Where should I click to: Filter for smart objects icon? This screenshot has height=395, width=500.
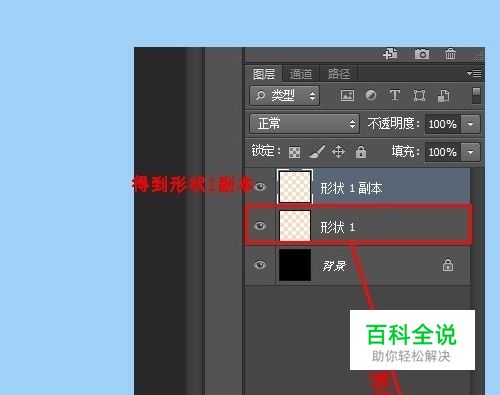point(444,96)
